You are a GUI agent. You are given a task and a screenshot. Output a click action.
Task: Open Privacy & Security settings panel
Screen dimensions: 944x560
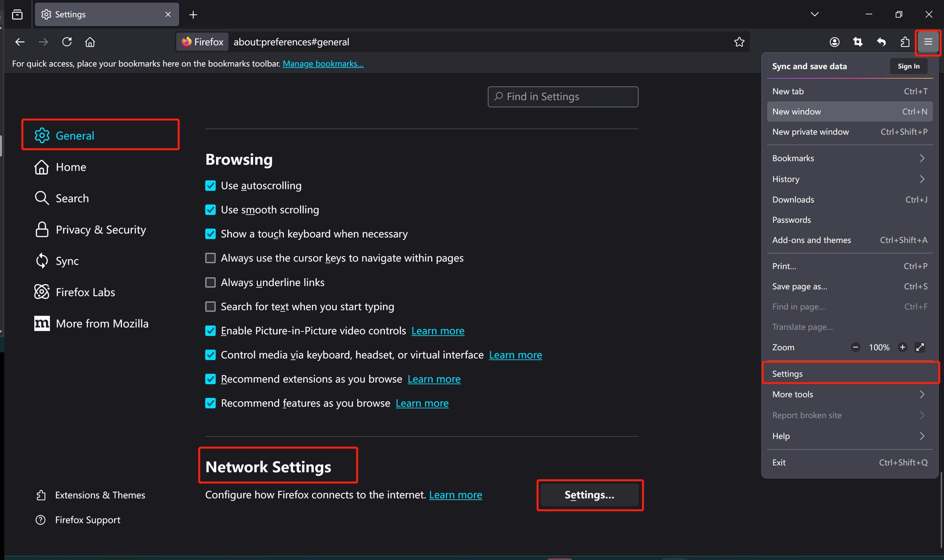[x=101, y=229]
